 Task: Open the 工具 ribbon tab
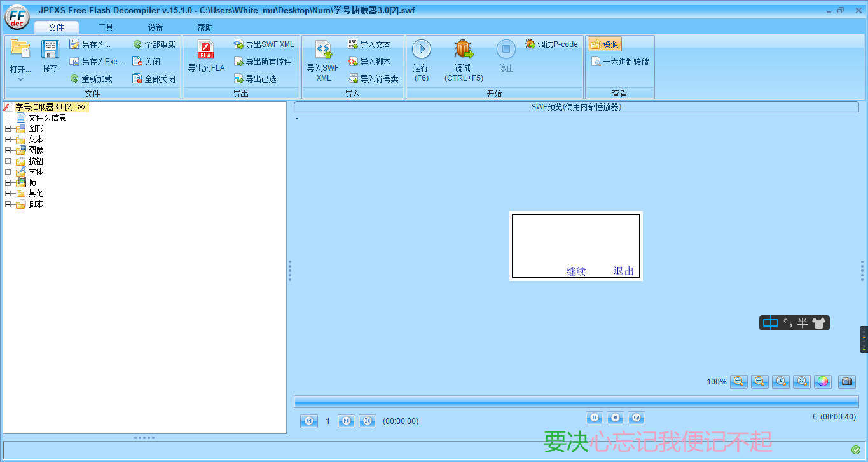106,27
